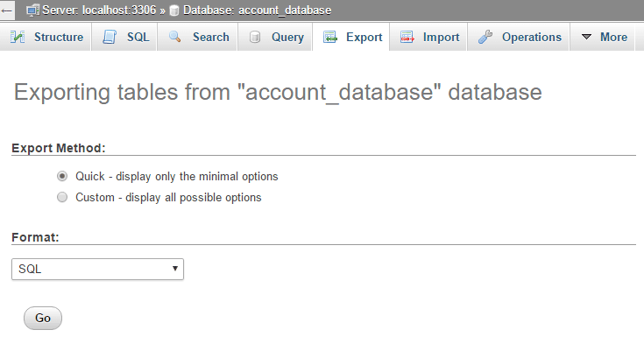Viewport: 644px width, 344px height.
Task: Click the back arrow navigation icon
Action: point(7,11)
